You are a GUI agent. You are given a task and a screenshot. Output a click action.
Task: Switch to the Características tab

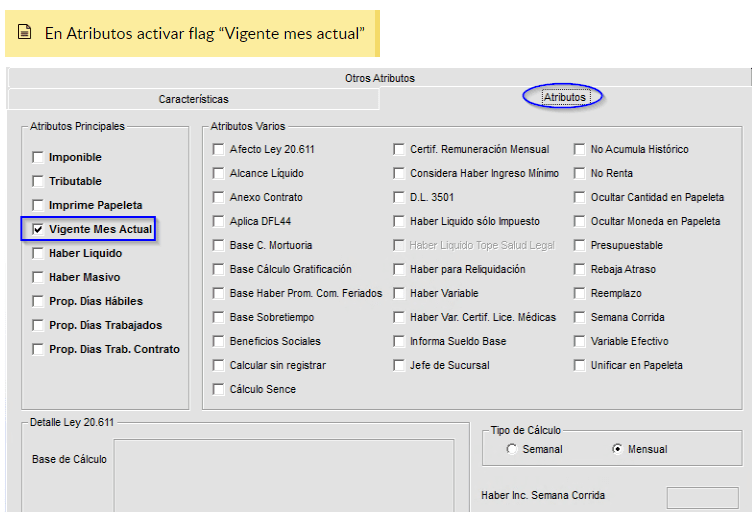pyautogui.click(x=193, y=99)
